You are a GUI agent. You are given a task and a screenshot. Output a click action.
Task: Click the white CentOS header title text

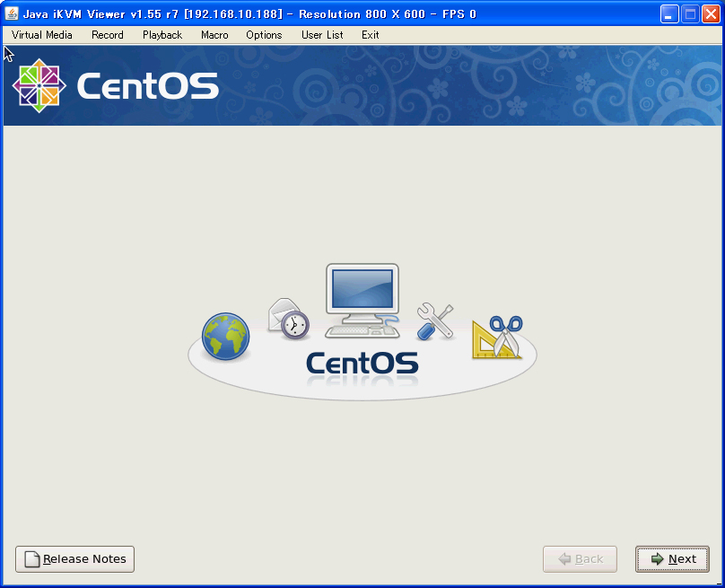tap(148, 86)
